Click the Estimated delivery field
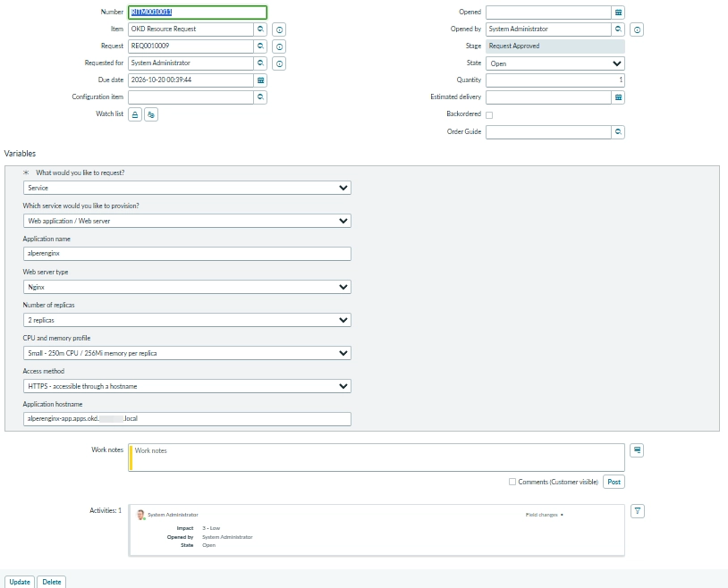This screenshot has height=588, width=728. coord(549,97)
